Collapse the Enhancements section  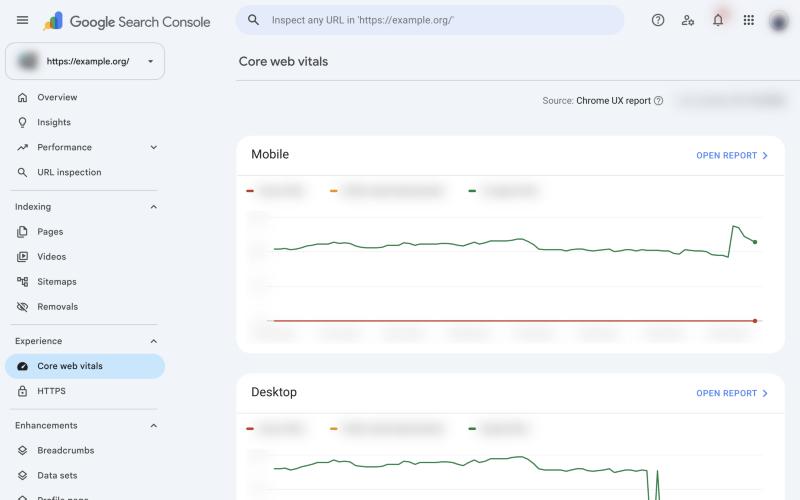(154, 426)
